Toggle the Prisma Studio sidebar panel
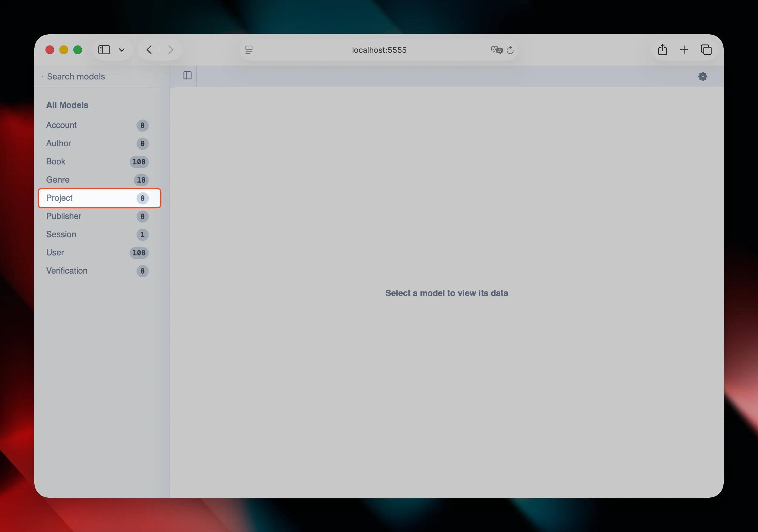This screenshot has height=532, width=758. click(188, 76)
